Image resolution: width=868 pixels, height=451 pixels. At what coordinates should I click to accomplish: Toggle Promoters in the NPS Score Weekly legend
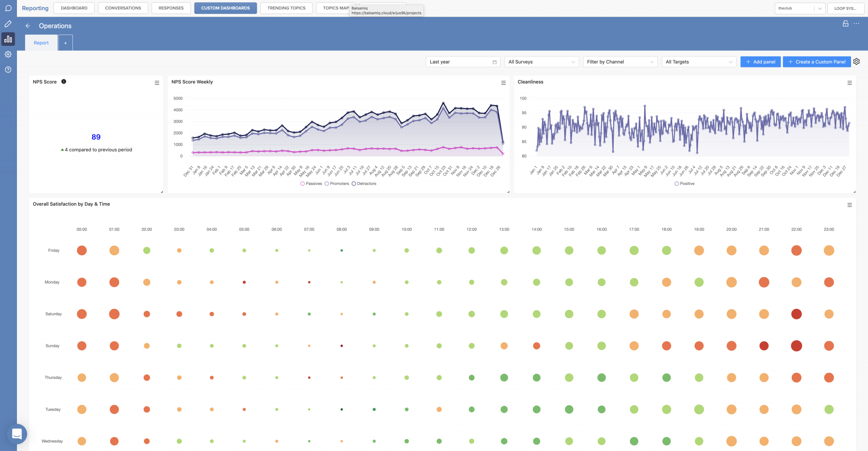coord(337,183)
